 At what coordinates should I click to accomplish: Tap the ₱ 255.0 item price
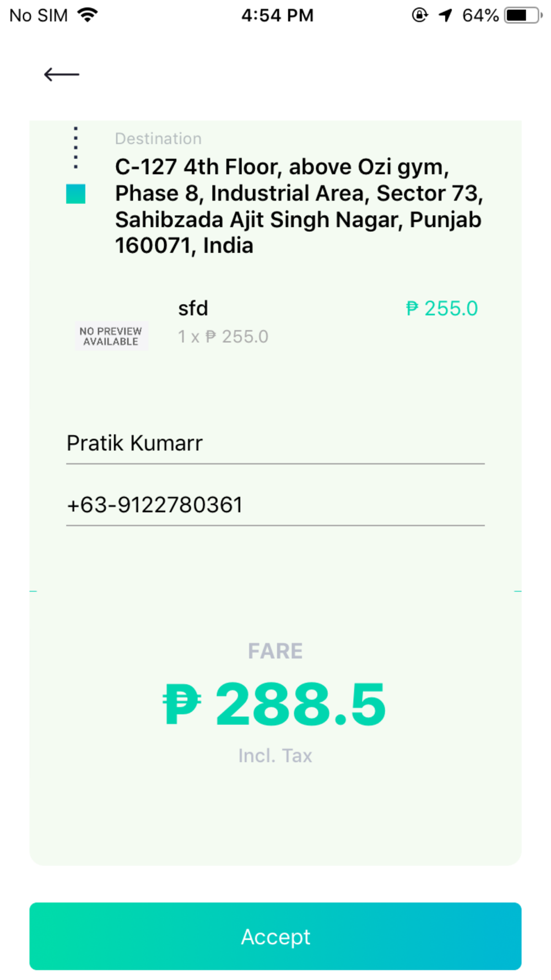(x=442, y=308)
